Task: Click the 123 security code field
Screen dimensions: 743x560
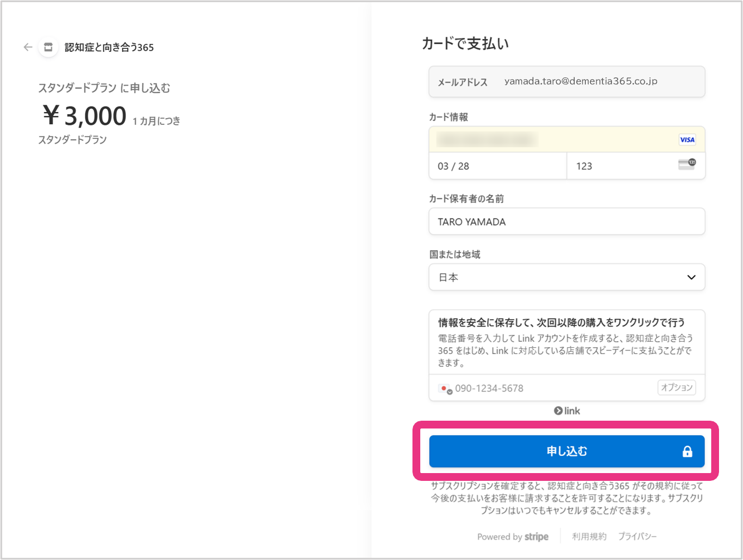Action: click(x=619, y=166)
